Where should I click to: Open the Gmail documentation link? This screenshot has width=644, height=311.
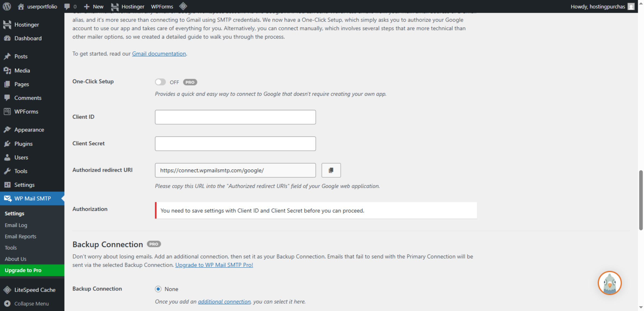point(159,53)
